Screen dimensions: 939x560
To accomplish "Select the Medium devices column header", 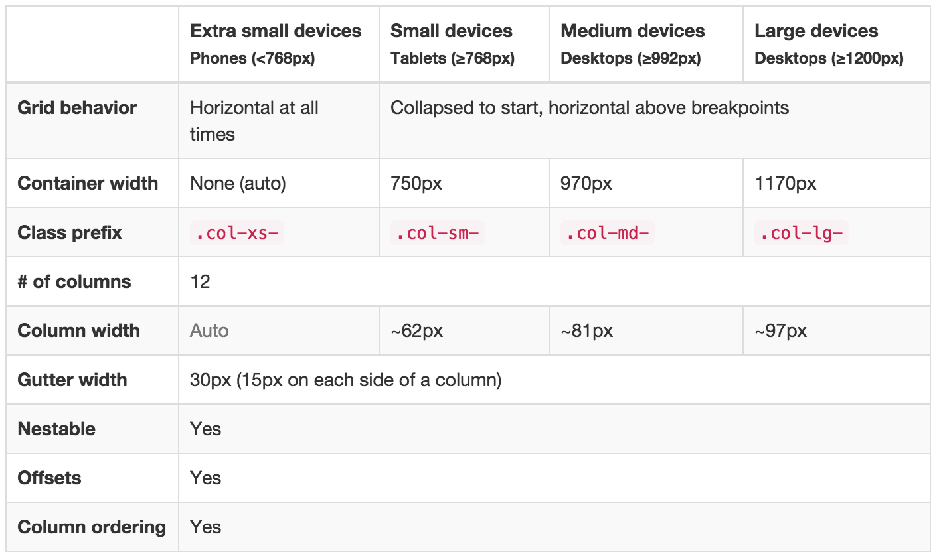I will (x=633, y=31).
